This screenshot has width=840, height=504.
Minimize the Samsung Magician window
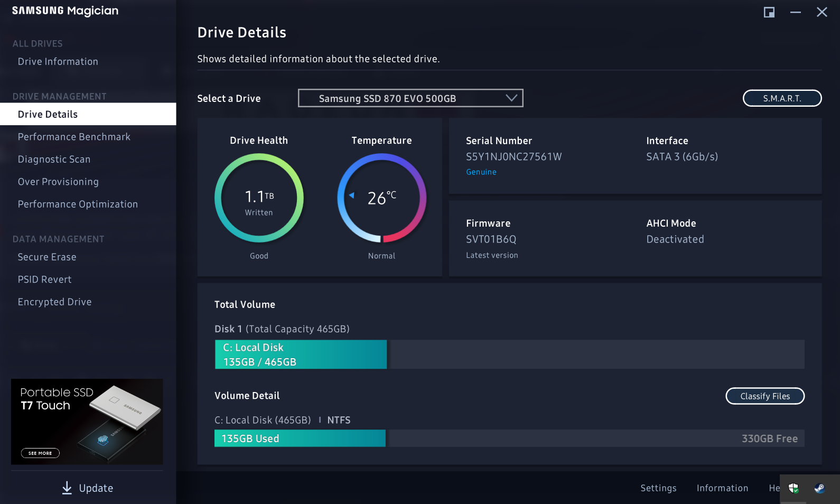tap(796, 12)
